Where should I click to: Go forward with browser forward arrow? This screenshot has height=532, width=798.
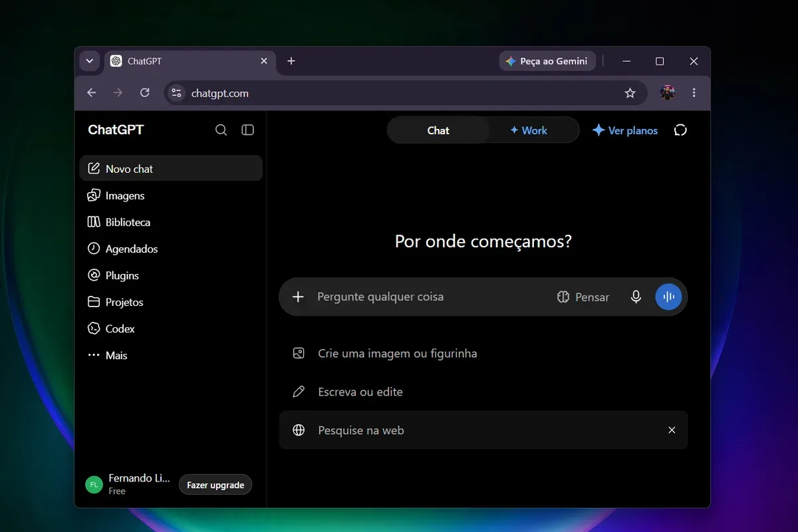click(x=118, y=93)
